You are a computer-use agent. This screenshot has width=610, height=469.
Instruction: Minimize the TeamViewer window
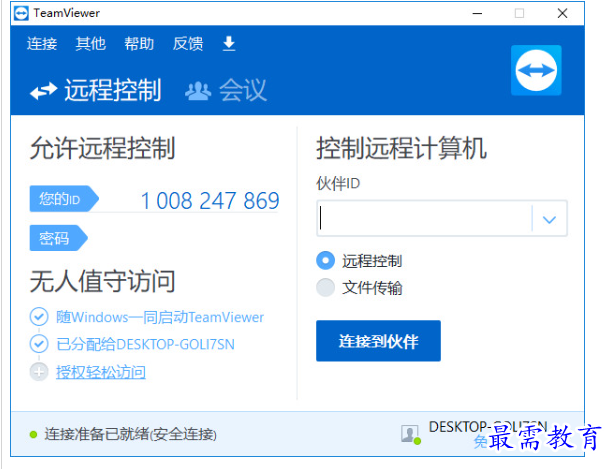477,14
